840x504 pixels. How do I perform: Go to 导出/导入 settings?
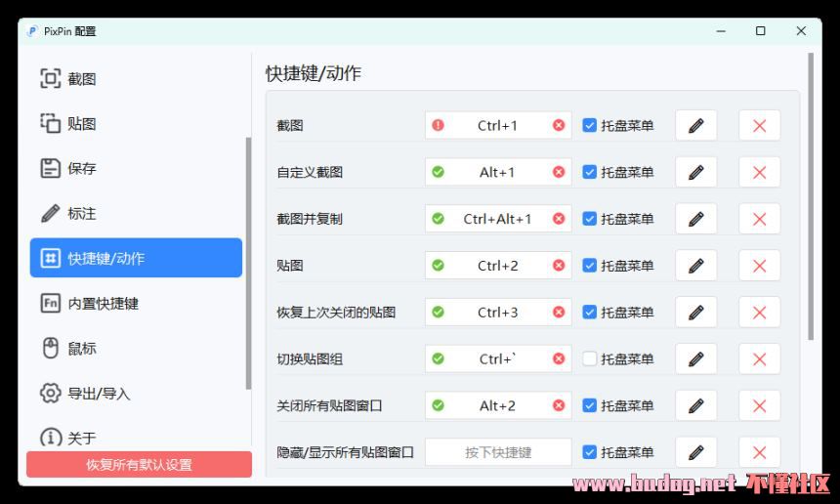point(136,393)
